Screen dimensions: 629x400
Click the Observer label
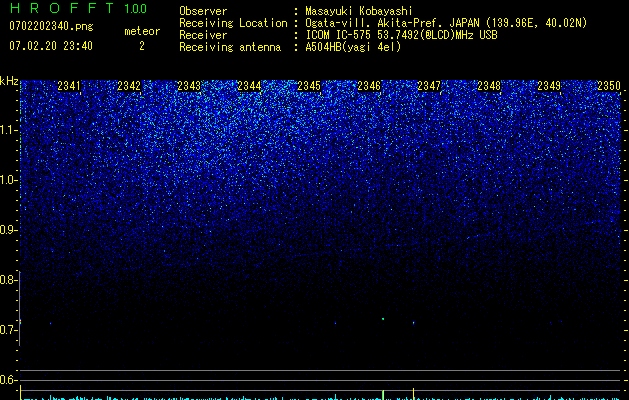203,11
